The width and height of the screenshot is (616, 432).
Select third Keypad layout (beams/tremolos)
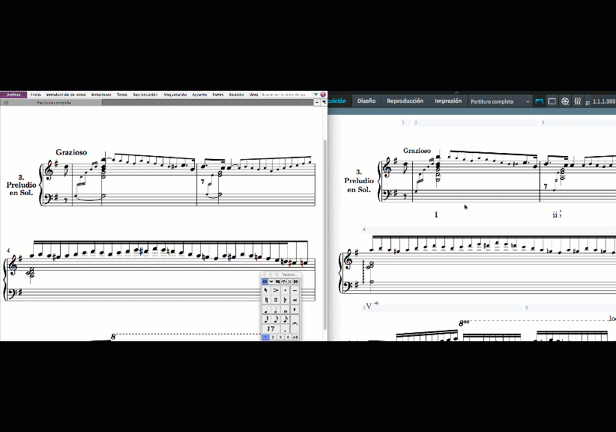tap(278, 282)
